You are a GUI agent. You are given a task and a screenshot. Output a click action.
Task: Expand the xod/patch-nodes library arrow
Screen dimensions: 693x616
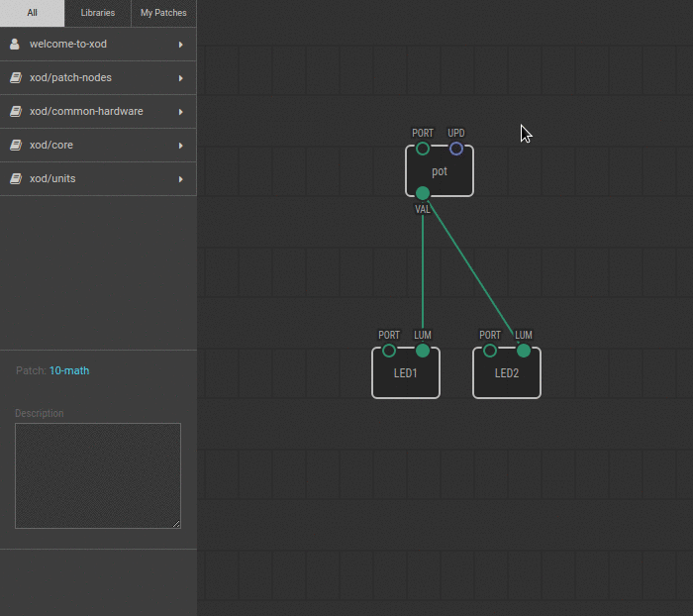[x=181, y=78]
